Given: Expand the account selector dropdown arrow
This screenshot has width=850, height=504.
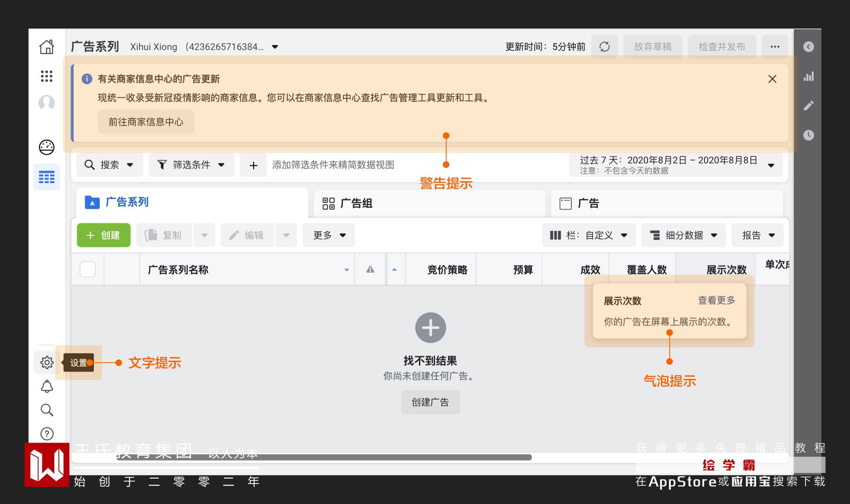Looking at the screenshot, I should point(275,47).
